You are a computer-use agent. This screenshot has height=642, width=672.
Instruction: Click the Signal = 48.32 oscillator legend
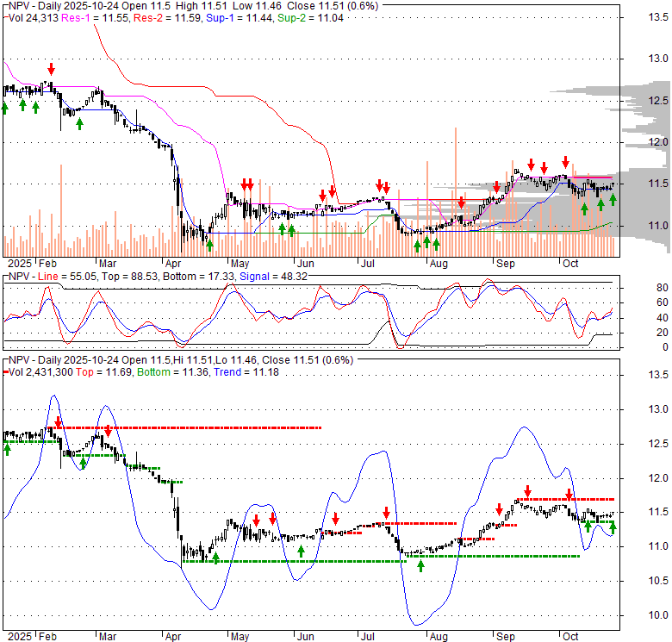(273, 277)
